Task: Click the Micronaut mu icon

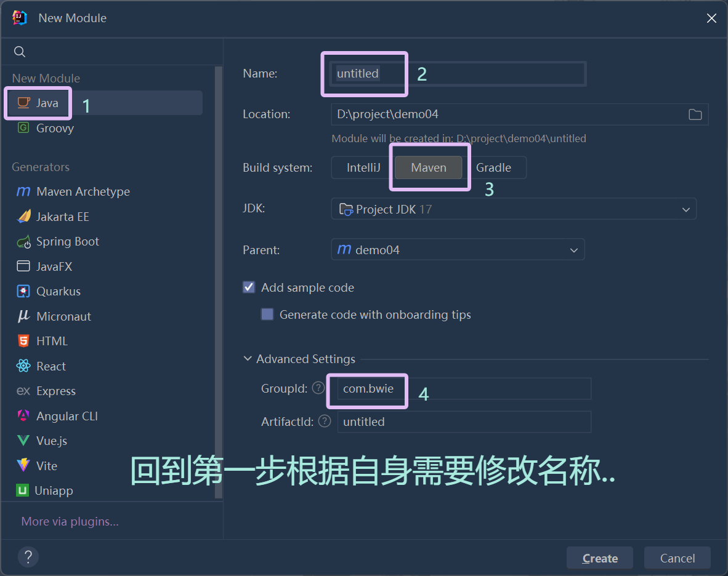Action: coord(23,316)
